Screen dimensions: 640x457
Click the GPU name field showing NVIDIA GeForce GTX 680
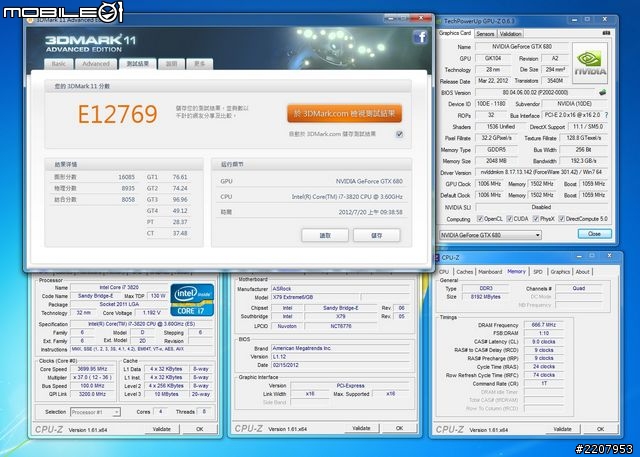[x=522, y=47]
